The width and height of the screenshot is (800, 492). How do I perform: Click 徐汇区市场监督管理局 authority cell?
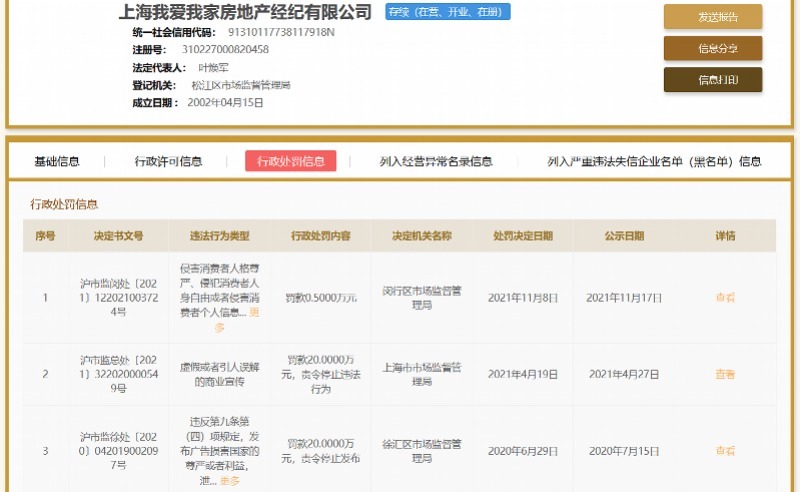click(x=422, y=451)
